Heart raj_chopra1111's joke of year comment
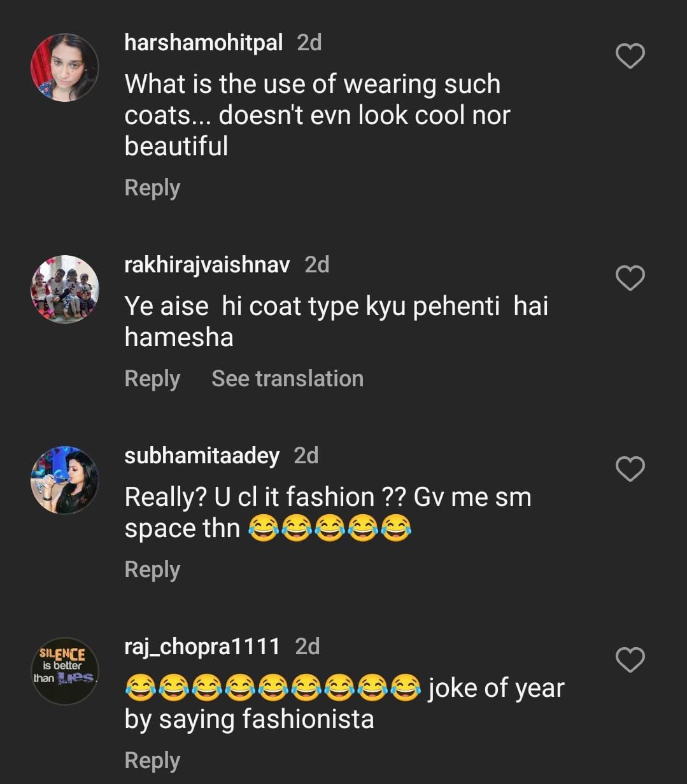 pos(630,660)
